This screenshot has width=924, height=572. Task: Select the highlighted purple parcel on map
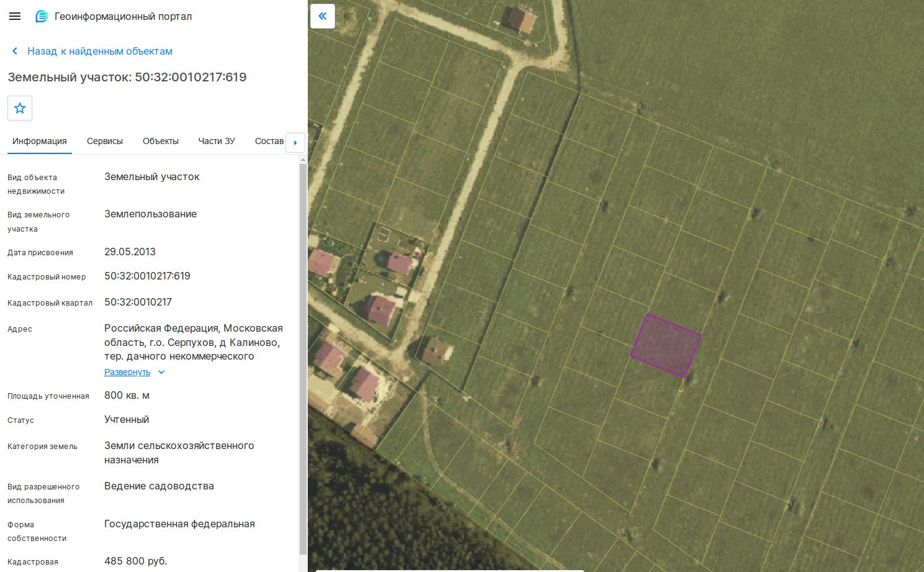(x=666, y=345)
